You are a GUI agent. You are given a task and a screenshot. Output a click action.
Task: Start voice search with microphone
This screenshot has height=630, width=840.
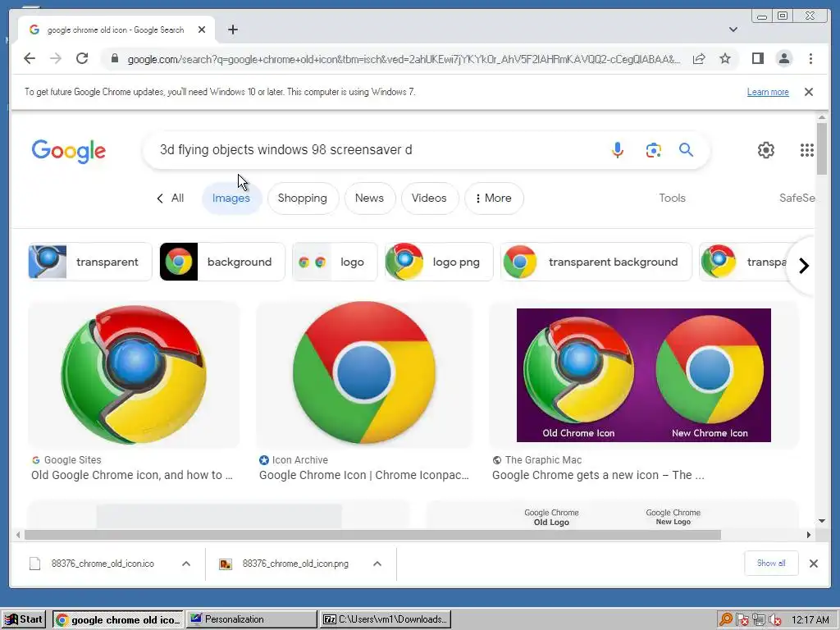click(618, 150)
